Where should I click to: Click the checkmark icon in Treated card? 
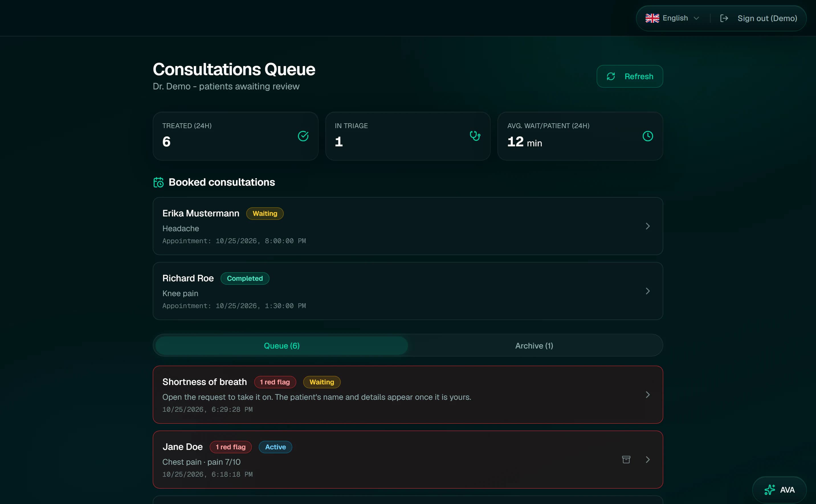click(303, 136)
